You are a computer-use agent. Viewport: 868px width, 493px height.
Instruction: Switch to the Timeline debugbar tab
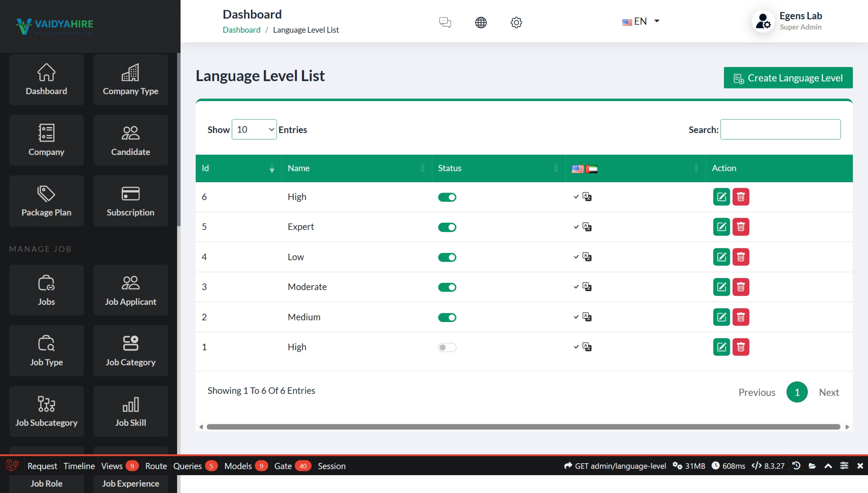[79, 466]
